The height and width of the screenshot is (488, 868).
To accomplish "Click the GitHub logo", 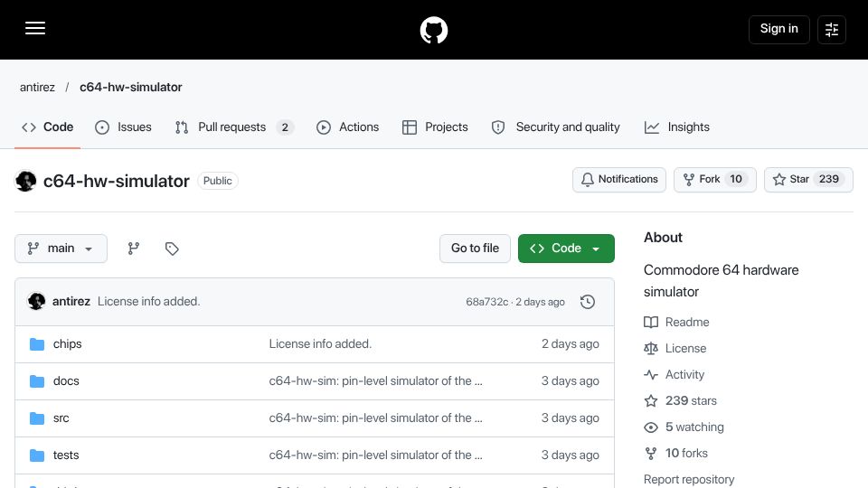I will 433,30.
